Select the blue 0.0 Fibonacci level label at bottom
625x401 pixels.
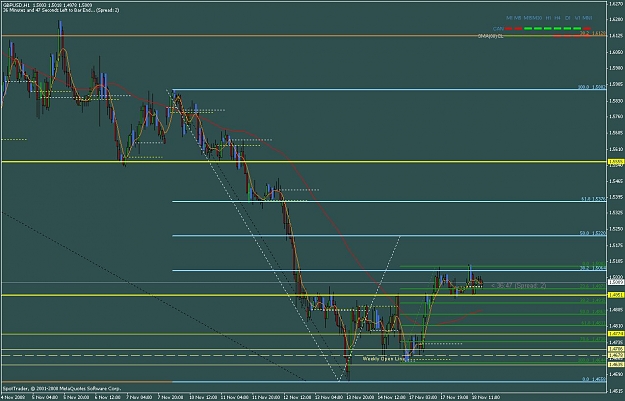(594, 379)
